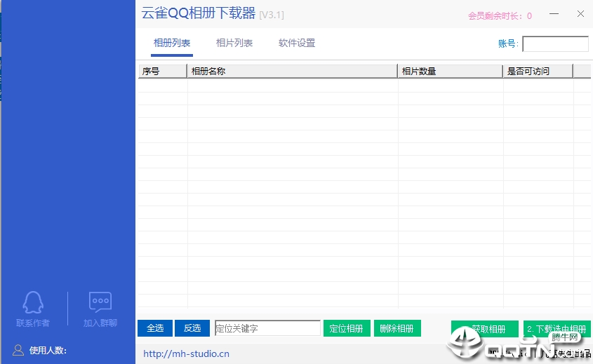Click the 反选 button

(192, 328)
